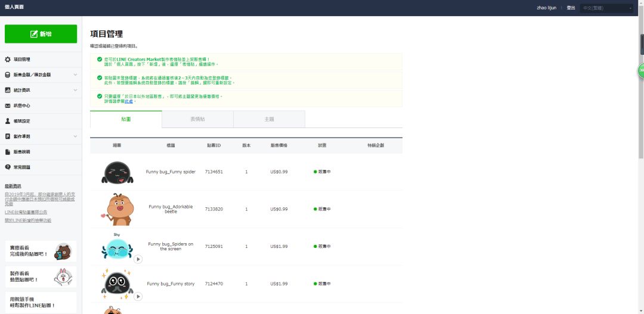Switch to the 主題 tab
The height and width of the screenshot is (314, 644).
pyautogui.click(x=269, y=119)
